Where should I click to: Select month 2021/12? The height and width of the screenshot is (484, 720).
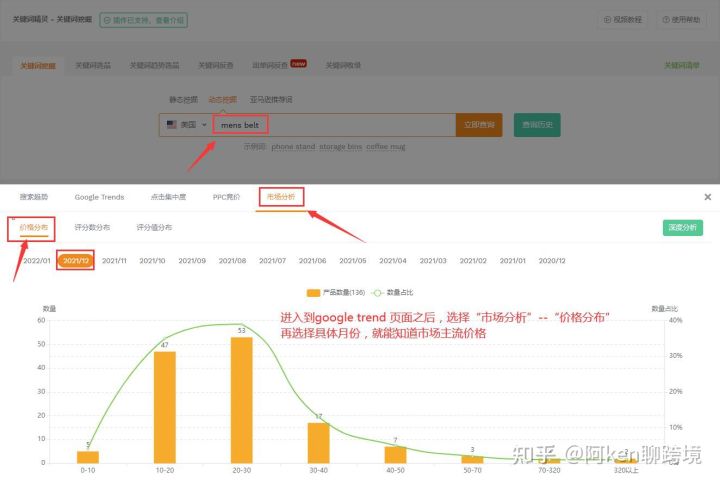[76, 260]
